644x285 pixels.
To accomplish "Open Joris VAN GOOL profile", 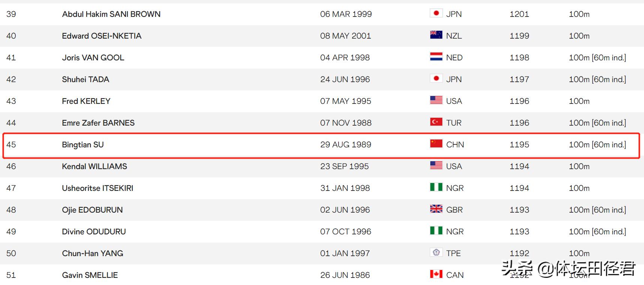I will pos(93,58).
